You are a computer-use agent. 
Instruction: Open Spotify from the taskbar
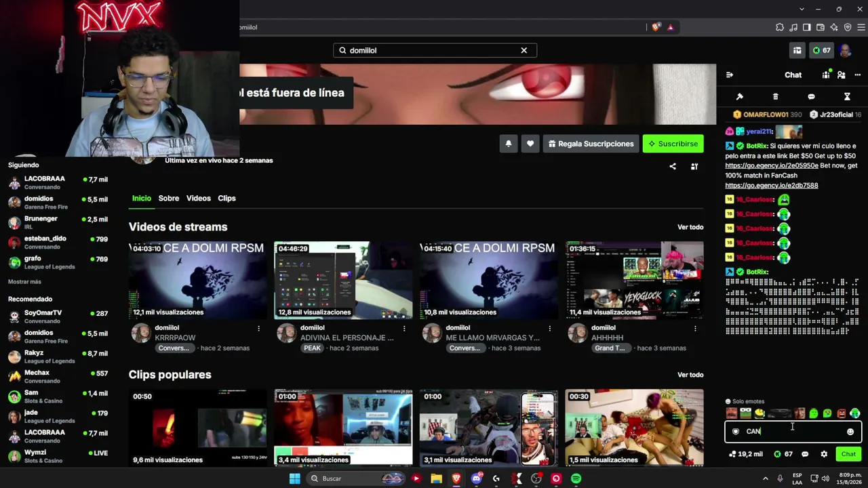[x=576, y=479]
